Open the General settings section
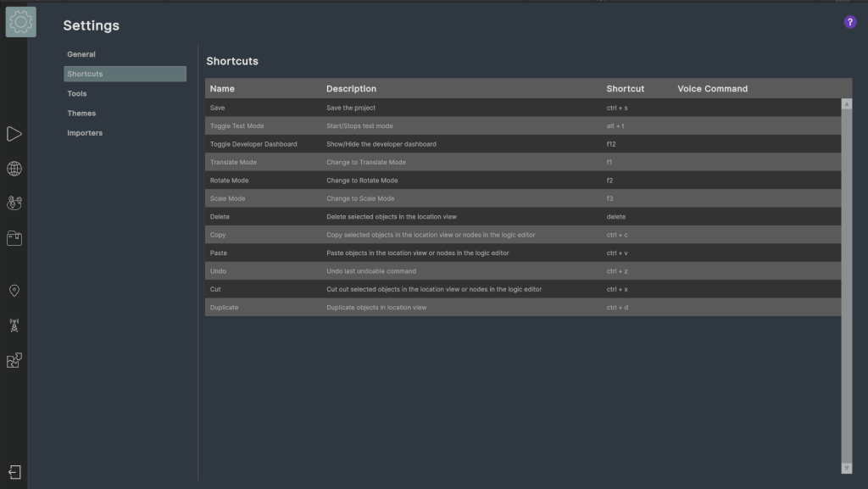This screenshot has width=868, height=489. coord(81,54)
